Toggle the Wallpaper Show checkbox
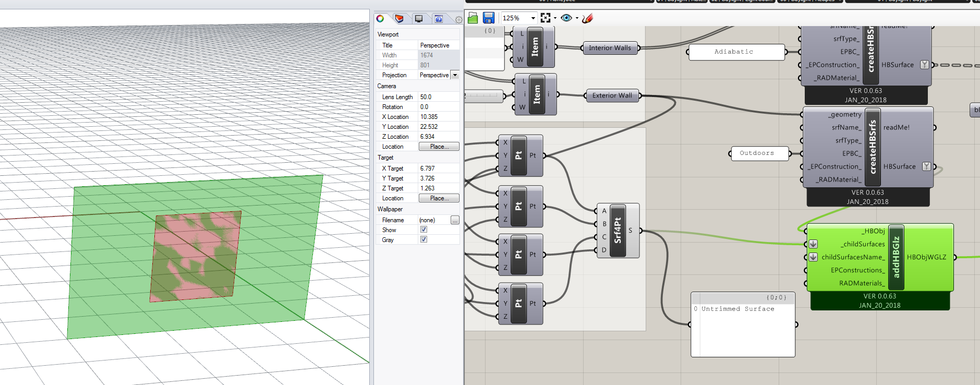Viewport: 980px width, 385px height. 424,230
